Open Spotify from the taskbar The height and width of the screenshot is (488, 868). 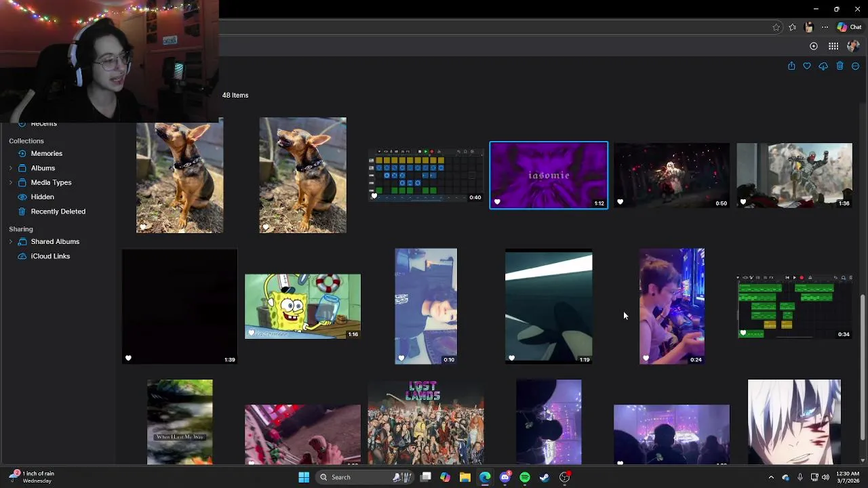click(525, 477)
